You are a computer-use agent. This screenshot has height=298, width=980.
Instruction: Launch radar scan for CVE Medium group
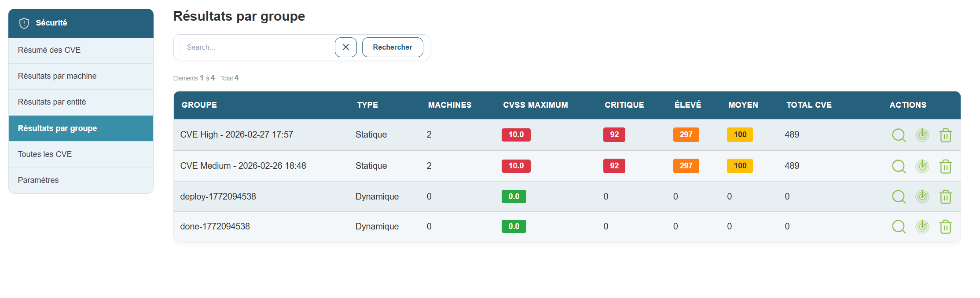(x=922, y=166)
